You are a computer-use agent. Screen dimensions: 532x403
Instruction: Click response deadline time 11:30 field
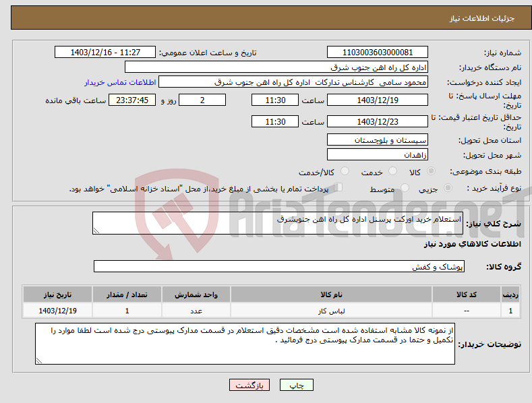click(x=275, y=100)
